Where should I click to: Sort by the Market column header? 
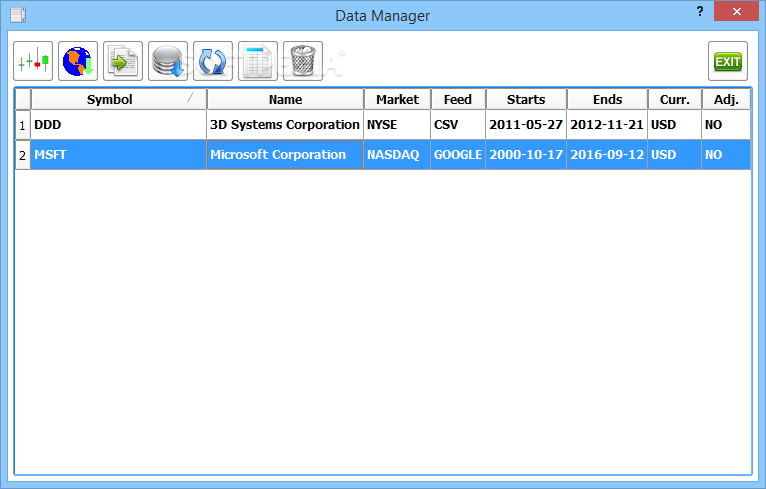[x=397, y=99]
